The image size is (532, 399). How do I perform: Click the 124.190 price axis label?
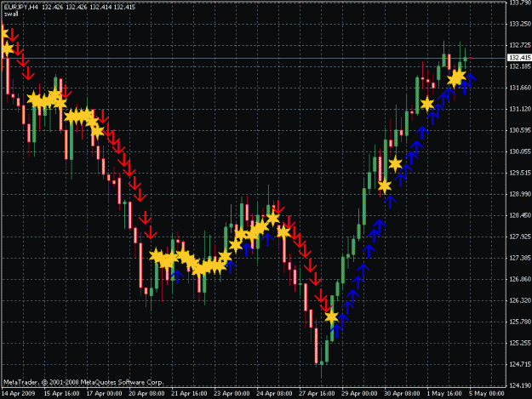[520, 385]
